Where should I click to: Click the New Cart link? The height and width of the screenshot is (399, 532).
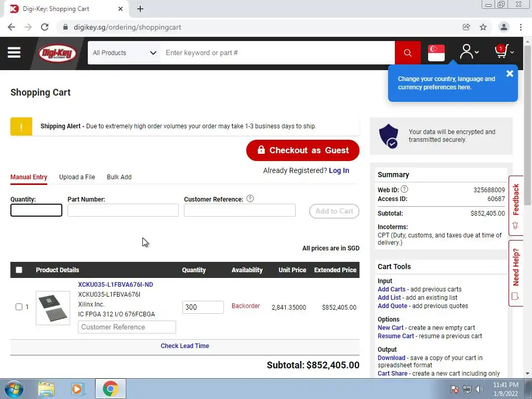pyautogui.click(x=391, y=328)
